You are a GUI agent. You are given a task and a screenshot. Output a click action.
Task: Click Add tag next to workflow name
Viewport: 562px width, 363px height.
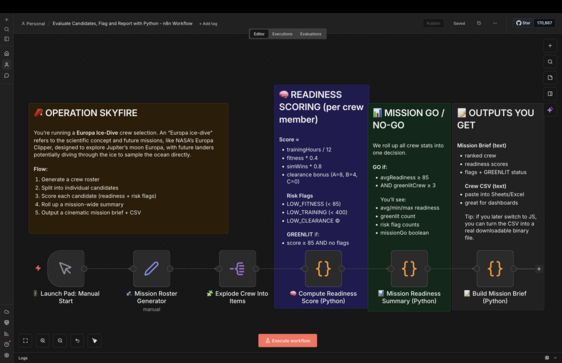(209, 24)
